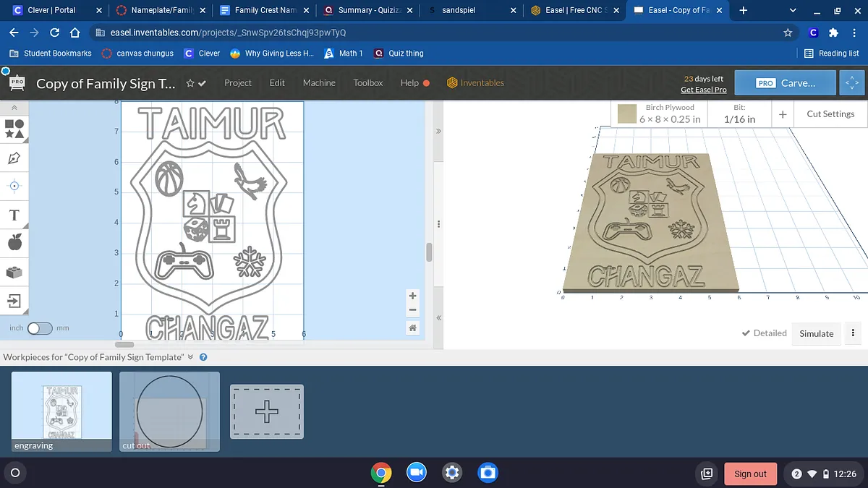Select the cut out workpiece thumbnail
868x488 pixels.
tap(169, 412)
